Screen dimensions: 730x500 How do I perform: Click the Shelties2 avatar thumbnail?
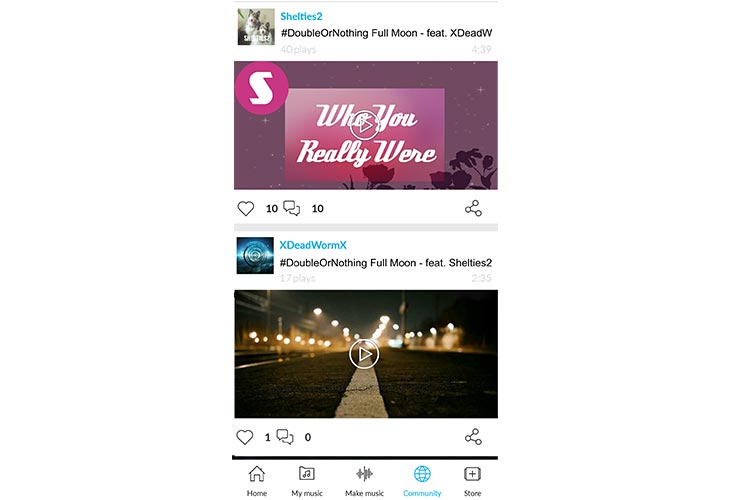[256, 27]
